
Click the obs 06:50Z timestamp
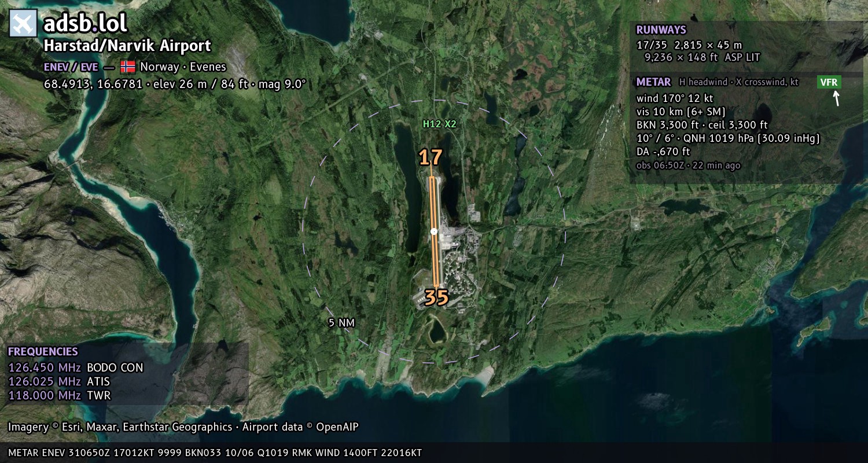pyautogui.click(x=688, y=166)
